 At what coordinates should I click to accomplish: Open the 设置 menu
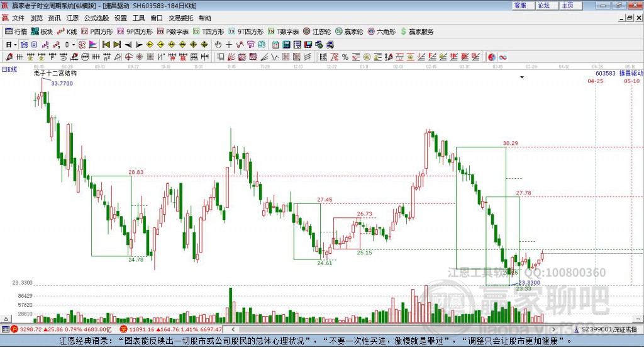click(121, 18)
